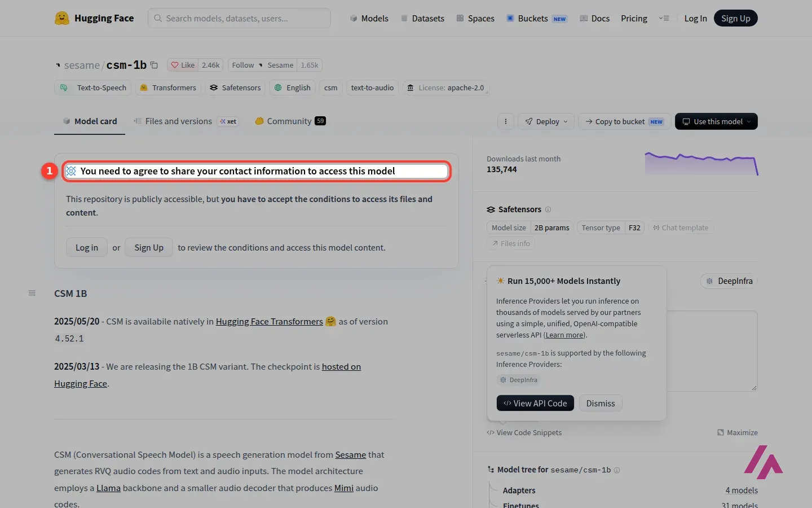Select the Transformers library tag

coord(167,87)
